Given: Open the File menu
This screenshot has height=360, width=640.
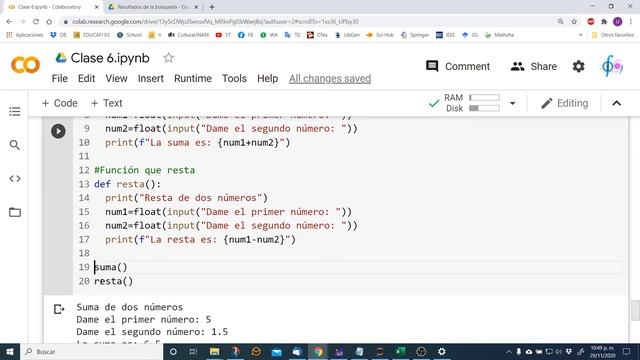Looking at the screenshot, I should [60, 78].
